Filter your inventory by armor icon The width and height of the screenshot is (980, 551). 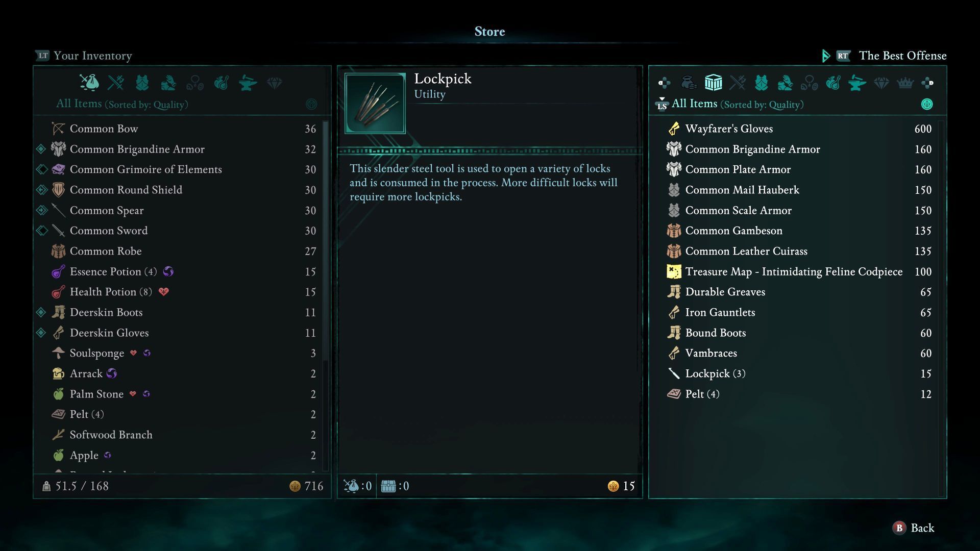point(142,83)
